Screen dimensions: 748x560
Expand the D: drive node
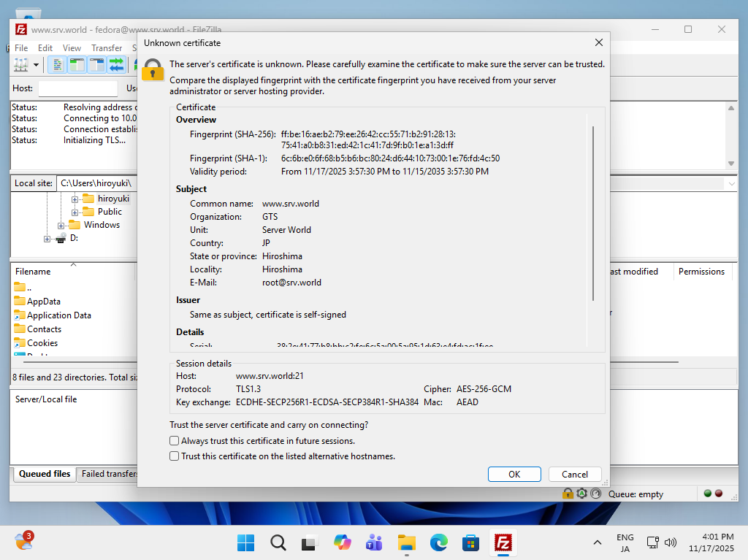(x=48, y=237)
